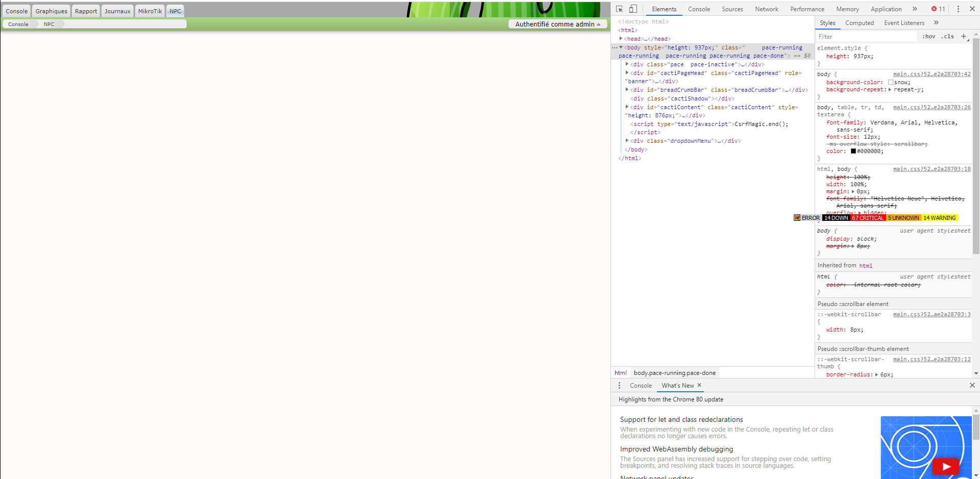Open main.css link for the html, body rule
Screen dimensions: 980x479
click(932, 169)
